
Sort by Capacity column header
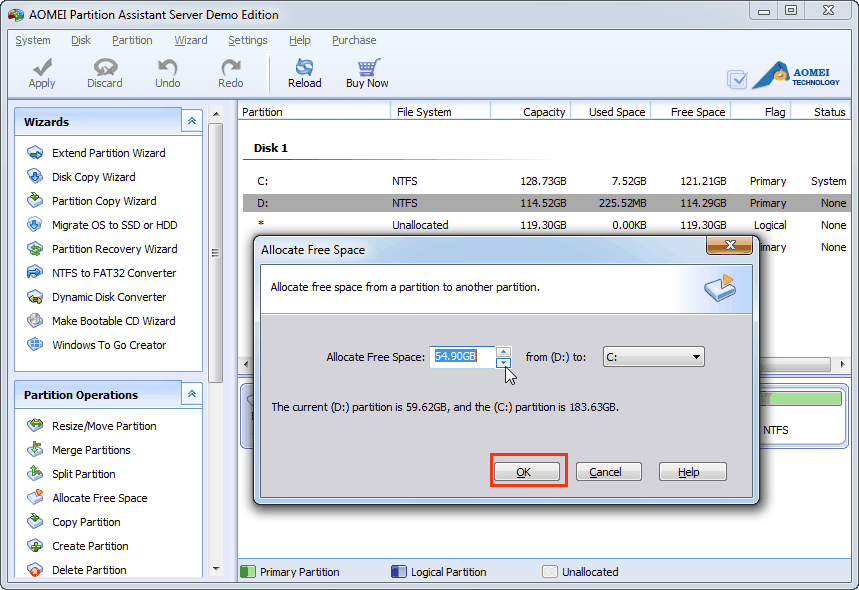tap(531, 112)
